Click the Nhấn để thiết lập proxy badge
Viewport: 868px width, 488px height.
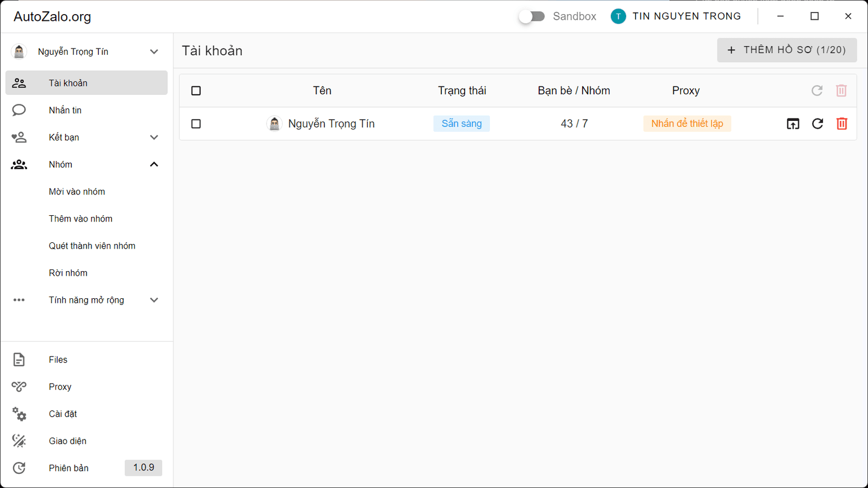(x=687, y=124)
